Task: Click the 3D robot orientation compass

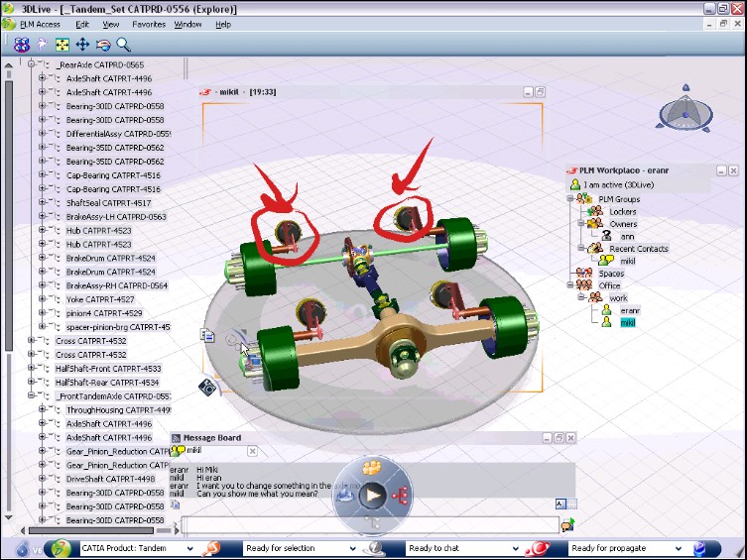Action: (x=685, y=108)
